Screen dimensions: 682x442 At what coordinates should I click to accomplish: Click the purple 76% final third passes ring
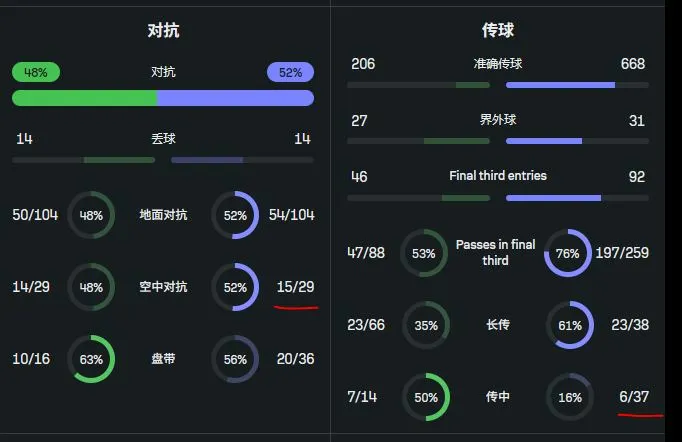coord(568,253)
